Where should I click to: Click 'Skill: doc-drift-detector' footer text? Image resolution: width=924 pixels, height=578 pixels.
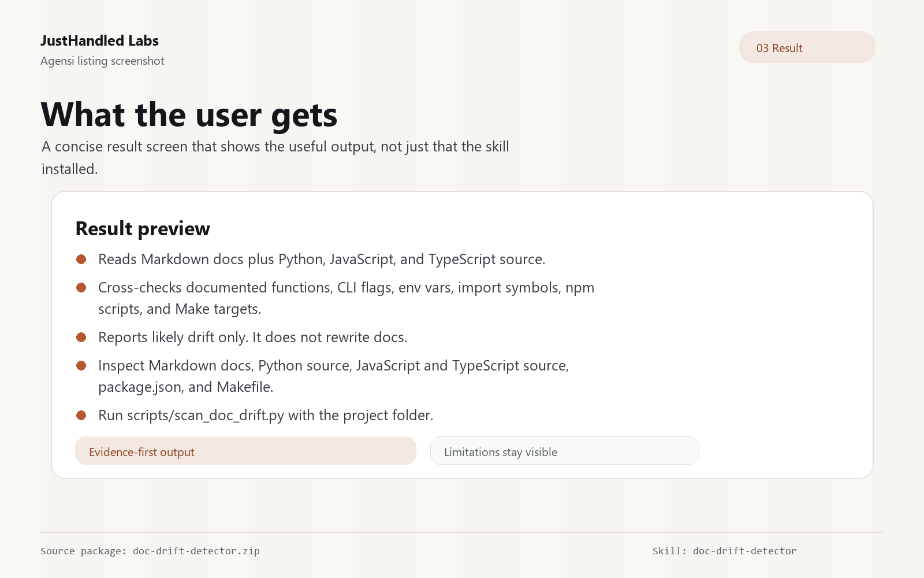pyautogui.click(x=724, y=551)
